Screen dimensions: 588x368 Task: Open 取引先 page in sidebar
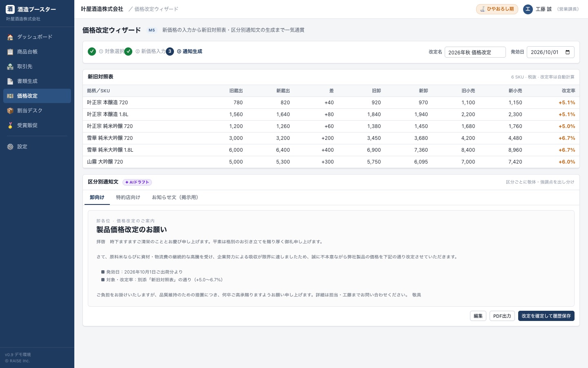pos(37,67)
